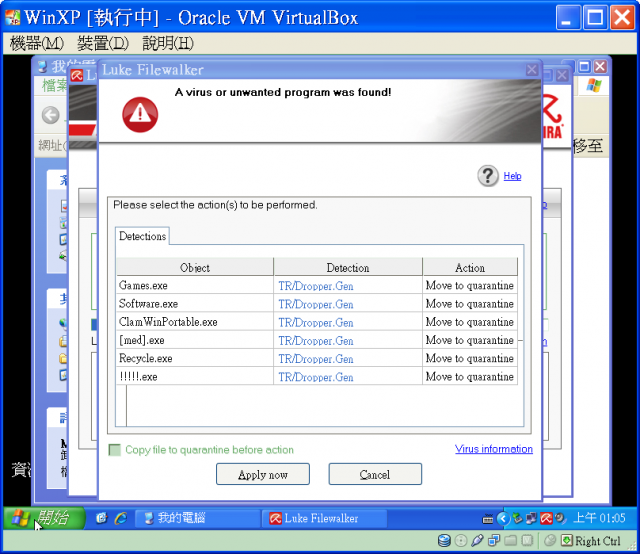Click VirtualBox title bar app icon
The height and width of the screenshot is (554, 640).
click(13, 17)
